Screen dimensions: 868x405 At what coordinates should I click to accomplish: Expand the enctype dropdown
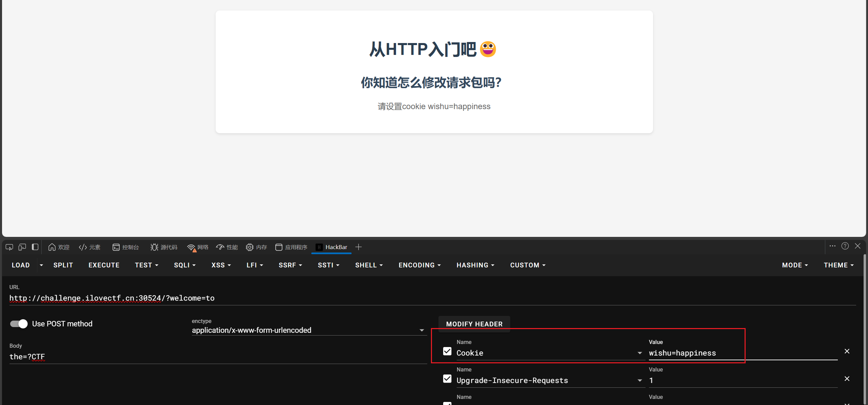click(421, 330)
